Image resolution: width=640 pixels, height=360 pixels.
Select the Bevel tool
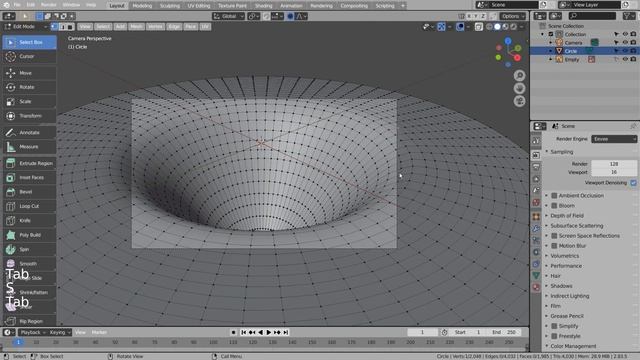[29, 192]
